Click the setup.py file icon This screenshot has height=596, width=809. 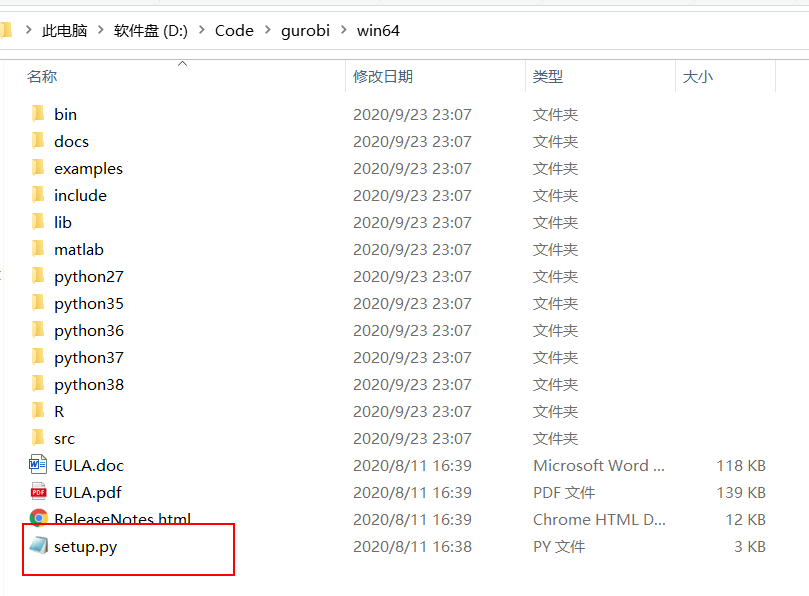point(39,545)
